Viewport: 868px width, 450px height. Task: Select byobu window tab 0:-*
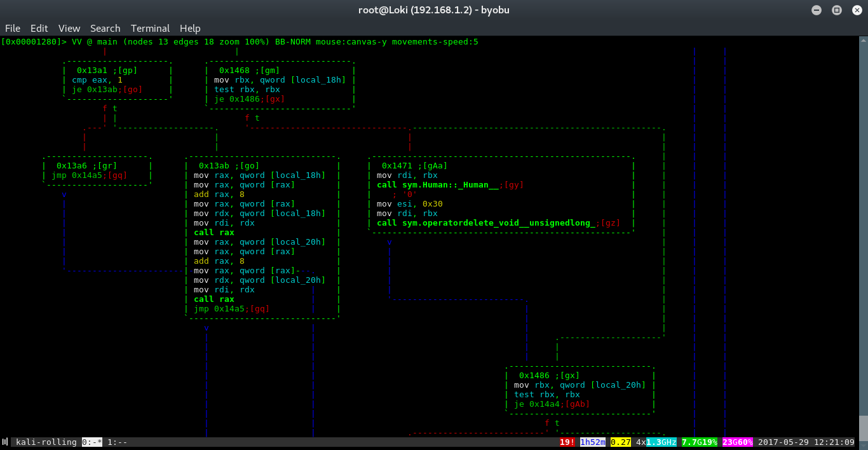click(x=92, y=442)
